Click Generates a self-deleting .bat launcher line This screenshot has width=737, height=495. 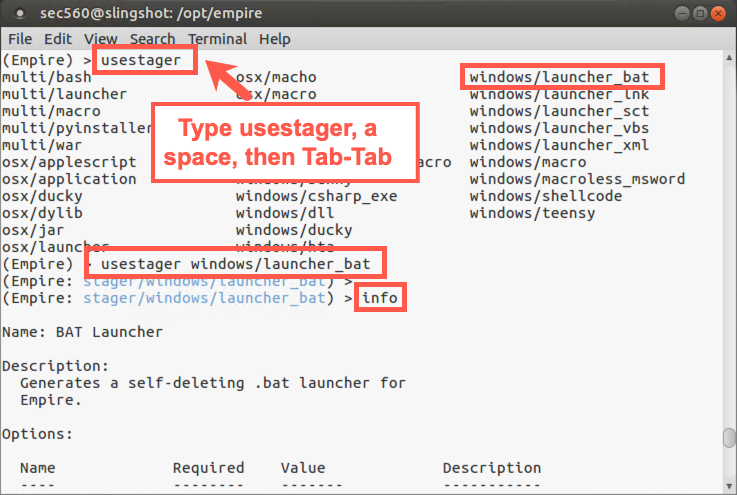pyautogui.click(x=212, y=383)
